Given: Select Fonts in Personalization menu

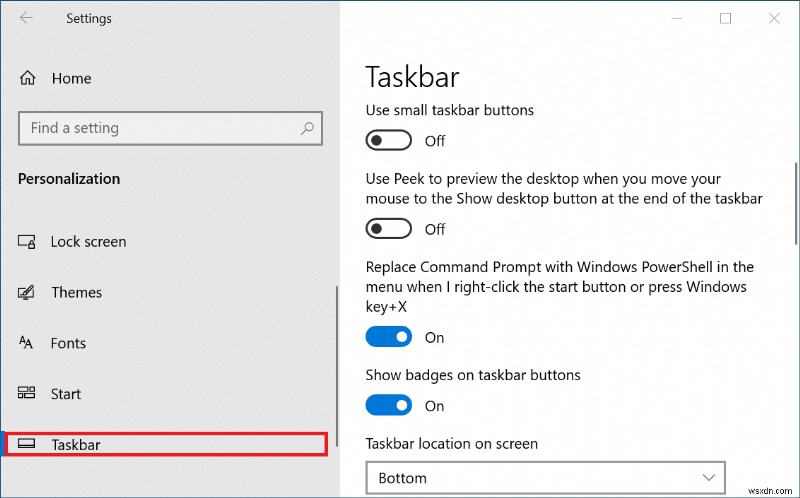Looking at the screenshot, I should [x=69, y=343].
